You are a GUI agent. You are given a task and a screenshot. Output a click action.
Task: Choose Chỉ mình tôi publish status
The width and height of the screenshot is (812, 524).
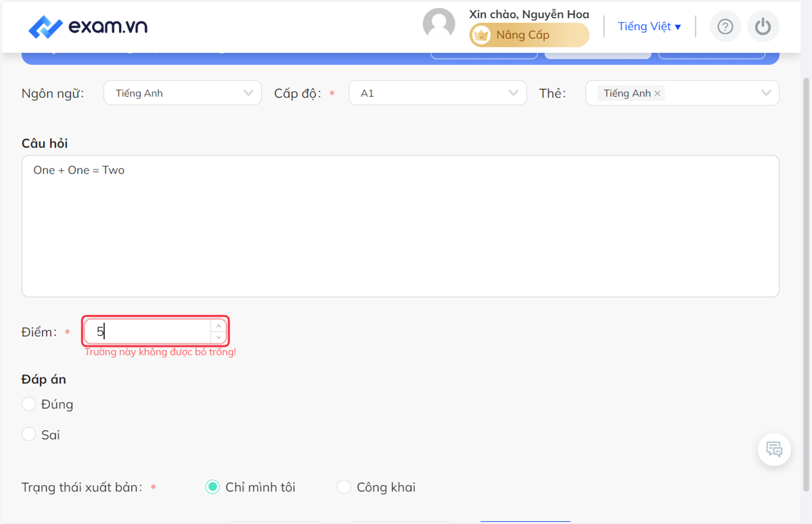click(x=212, y=487)
